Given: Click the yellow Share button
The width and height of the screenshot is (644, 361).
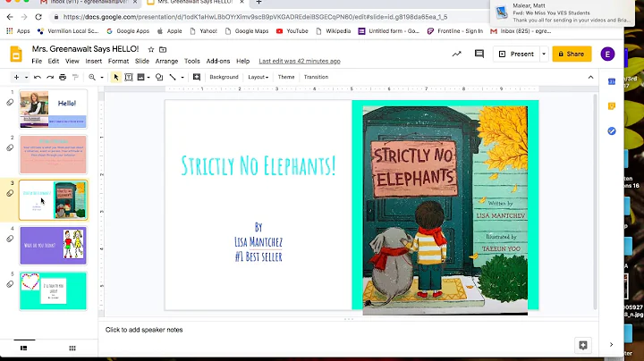Looking at the screenshot, I should click(572, 55).
